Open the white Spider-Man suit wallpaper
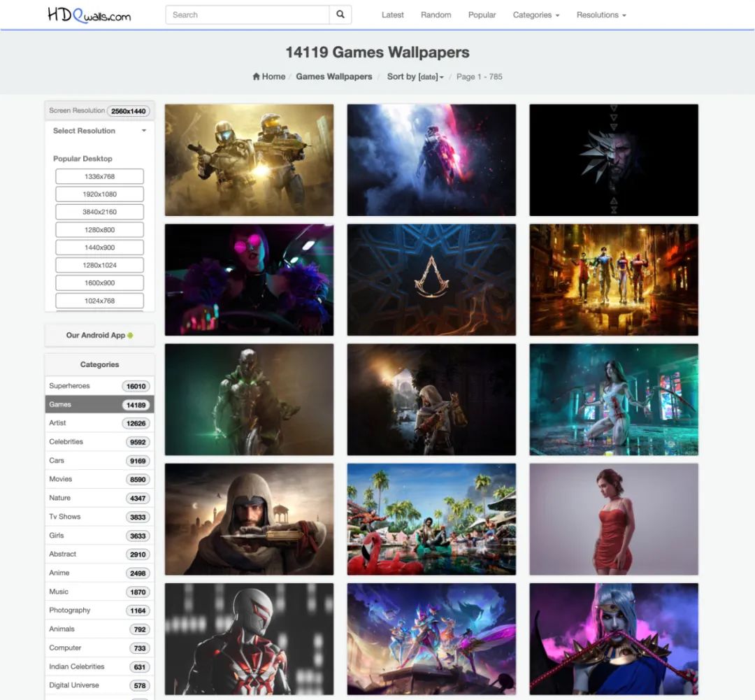 (x=249, y=639)
